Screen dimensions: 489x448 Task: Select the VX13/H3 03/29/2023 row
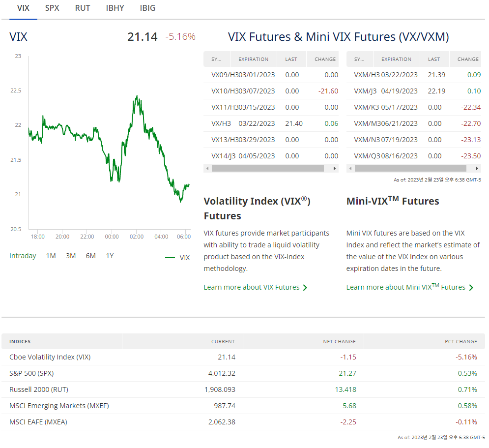(x=271, y=140)
